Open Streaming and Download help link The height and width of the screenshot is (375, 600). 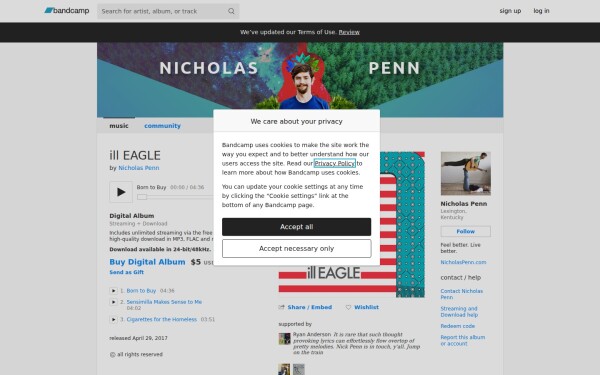[459, 311]
